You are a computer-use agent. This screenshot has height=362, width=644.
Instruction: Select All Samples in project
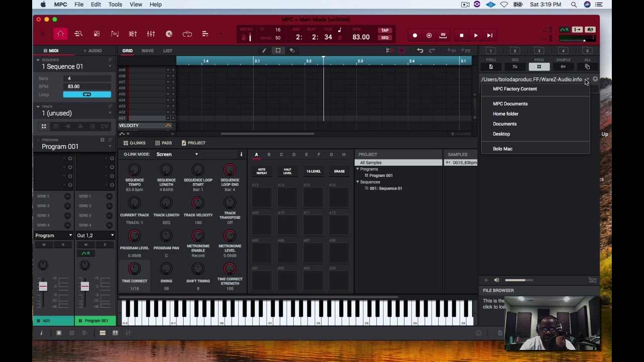(398, 162)
